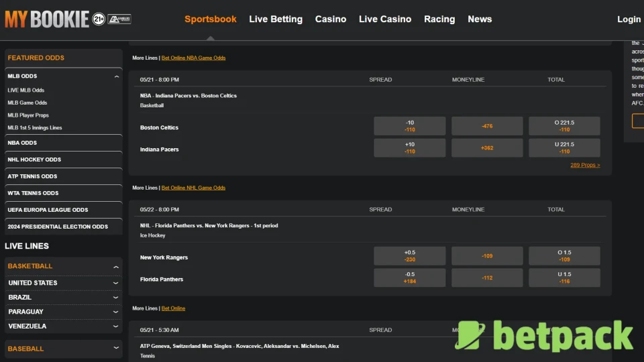Open the Live Betting tab

[x=276, y=19]
